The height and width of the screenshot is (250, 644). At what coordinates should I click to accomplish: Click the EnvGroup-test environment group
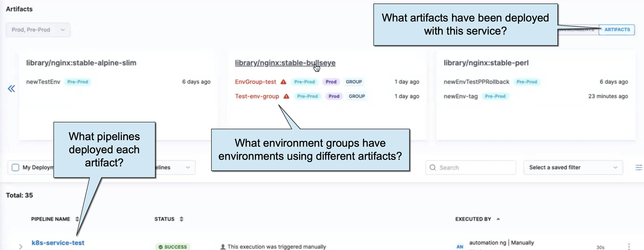point(255,82)
